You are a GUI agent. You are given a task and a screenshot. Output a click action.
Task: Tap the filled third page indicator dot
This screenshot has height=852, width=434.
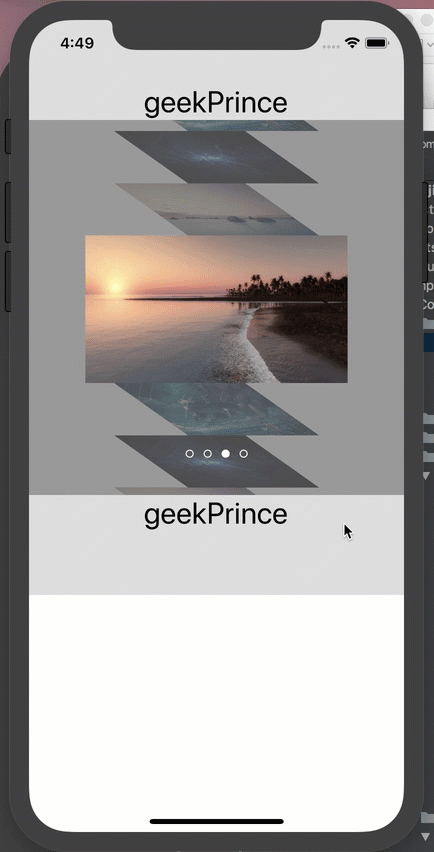tap(226, 453)
